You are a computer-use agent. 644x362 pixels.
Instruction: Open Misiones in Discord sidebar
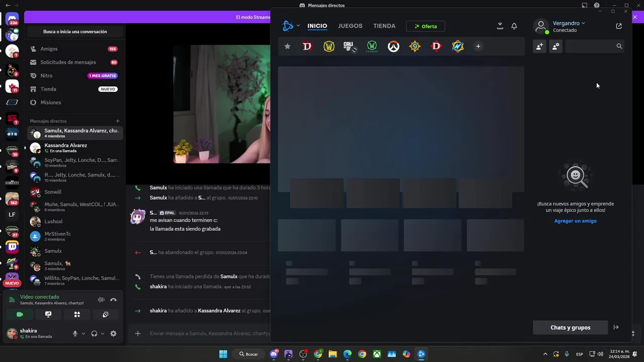point(74,102)
